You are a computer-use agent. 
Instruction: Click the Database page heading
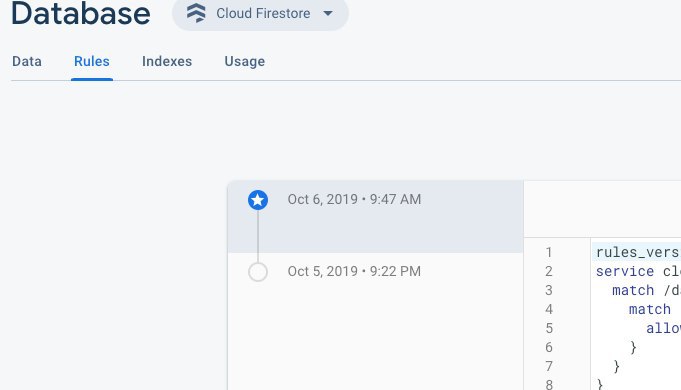point(81,13)
